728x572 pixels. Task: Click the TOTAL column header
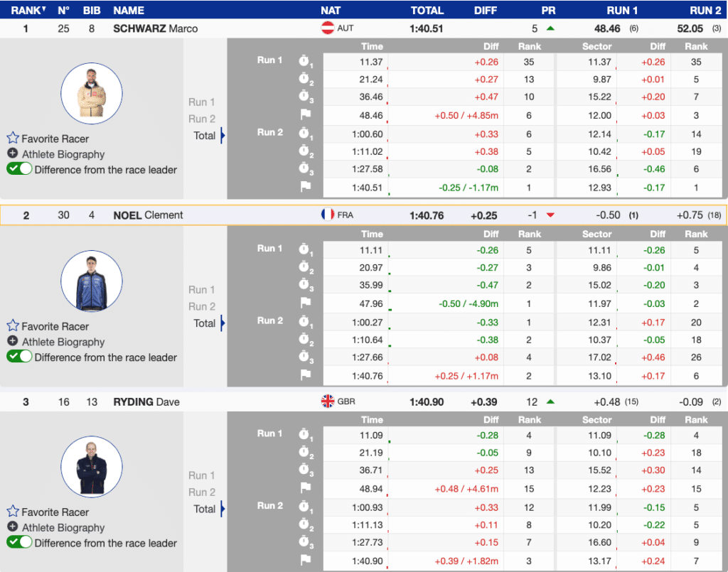(427, 10)
